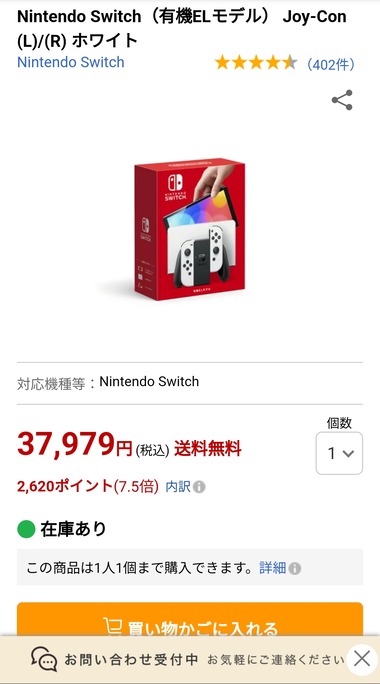Open the 個数 quantity dropdown
The width and height of the screenshot is (380, 684).
click(339, 453)
